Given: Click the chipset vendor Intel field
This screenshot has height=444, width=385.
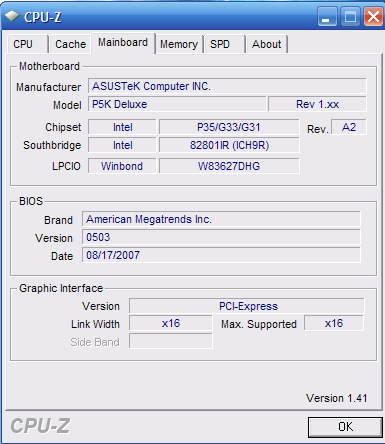Looking at the screenshot, I should (x=122, y=127).
